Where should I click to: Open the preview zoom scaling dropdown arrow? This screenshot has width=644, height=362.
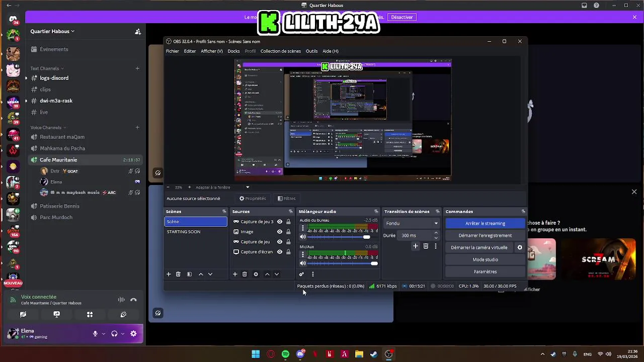point(247,187)
